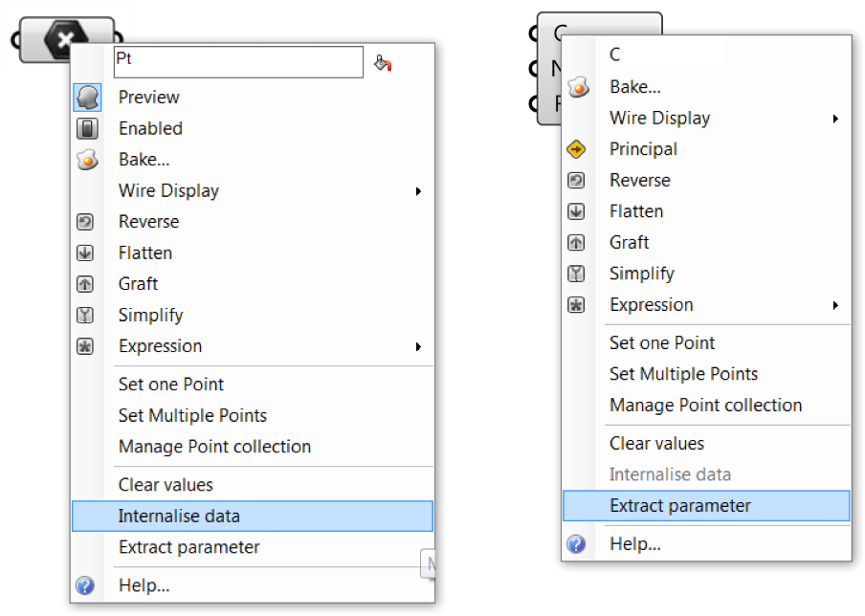Viewport: 865px width, 616px height.
Task: Click Set Multiple Points in left menu
Action: coord(192,416)
